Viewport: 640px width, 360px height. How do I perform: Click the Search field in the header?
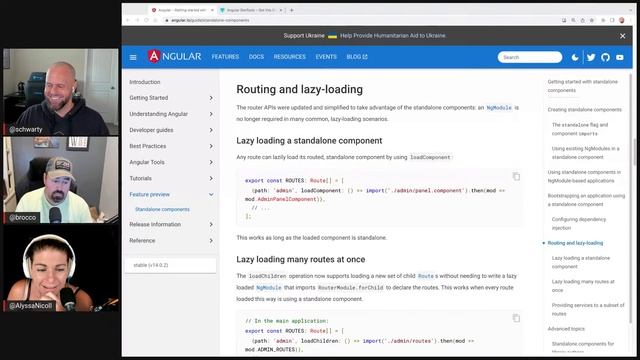tap(529, 57)
